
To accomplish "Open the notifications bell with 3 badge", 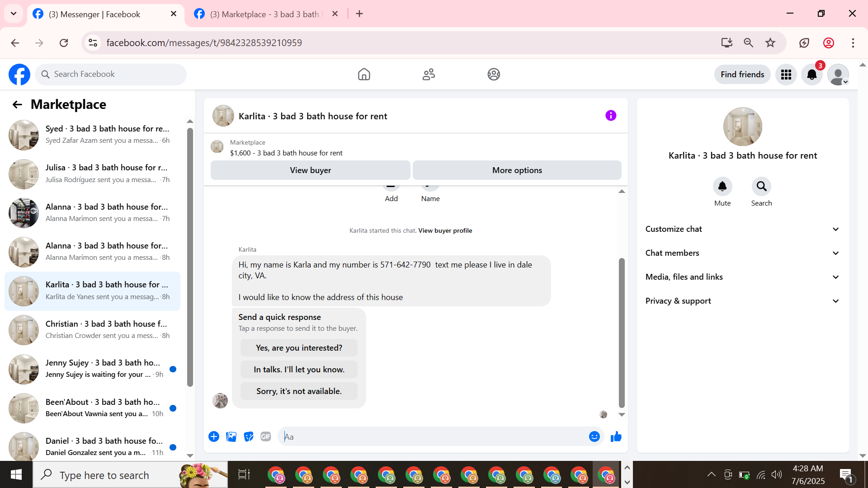I will 812,75.
